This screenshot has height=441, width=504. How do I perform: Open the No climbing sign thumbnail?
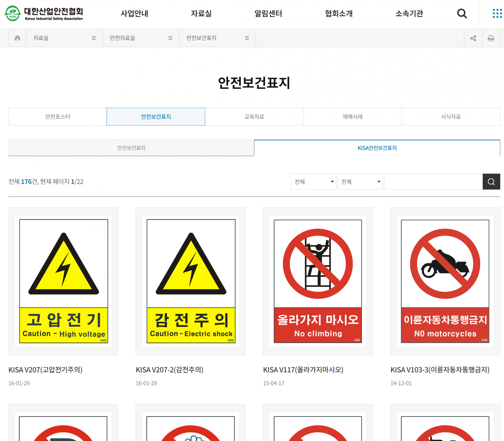click(318, 281)
